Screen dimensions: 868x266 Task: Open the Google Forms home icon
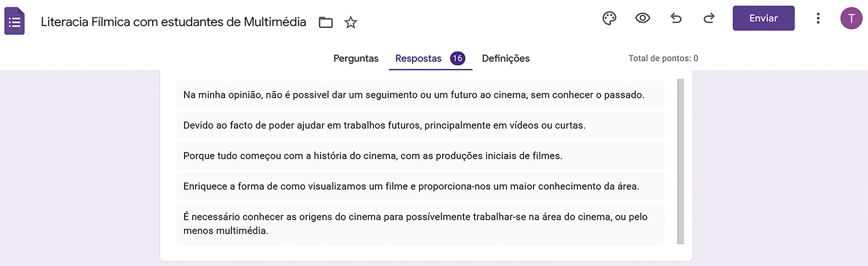pos(14,22)
